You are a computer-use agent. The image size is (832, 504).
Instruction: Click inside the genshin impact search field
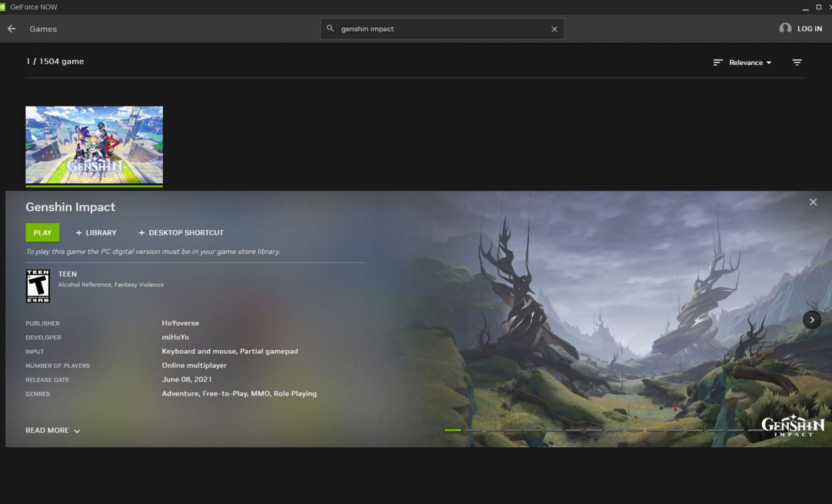click(442, 29)
